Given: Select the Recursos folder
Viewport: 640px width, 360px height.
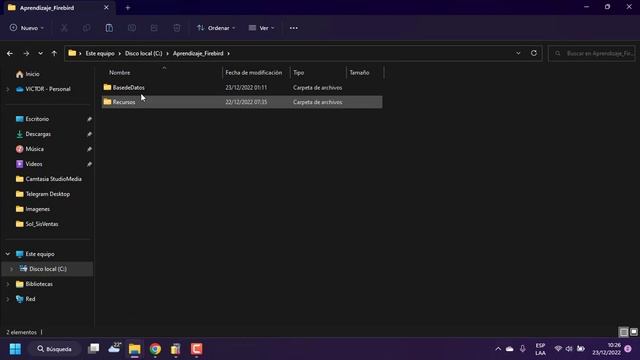Looking at the screenshot, I should tap(242, 102).
